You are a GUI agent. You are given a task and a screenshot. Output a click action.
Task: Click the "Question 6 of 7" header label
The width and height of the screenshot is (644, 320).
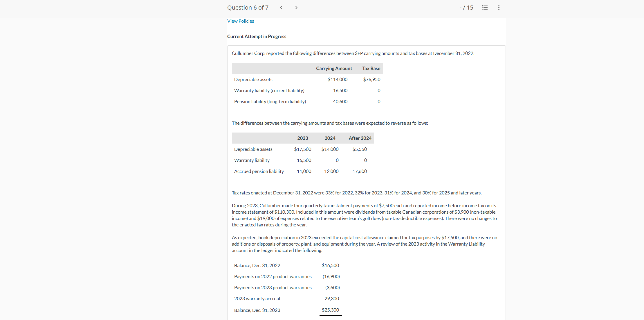point(248,8)
